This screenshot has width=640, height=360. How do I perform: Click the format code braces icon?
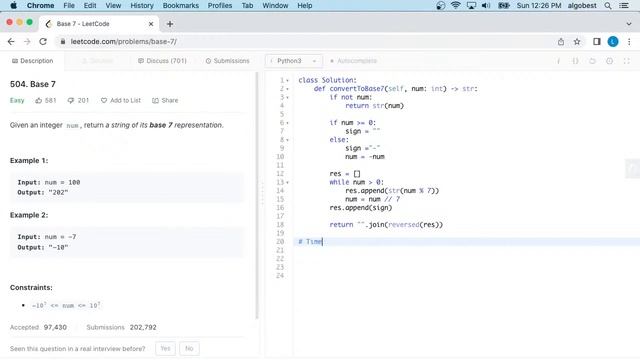click(x=575, y=61)
